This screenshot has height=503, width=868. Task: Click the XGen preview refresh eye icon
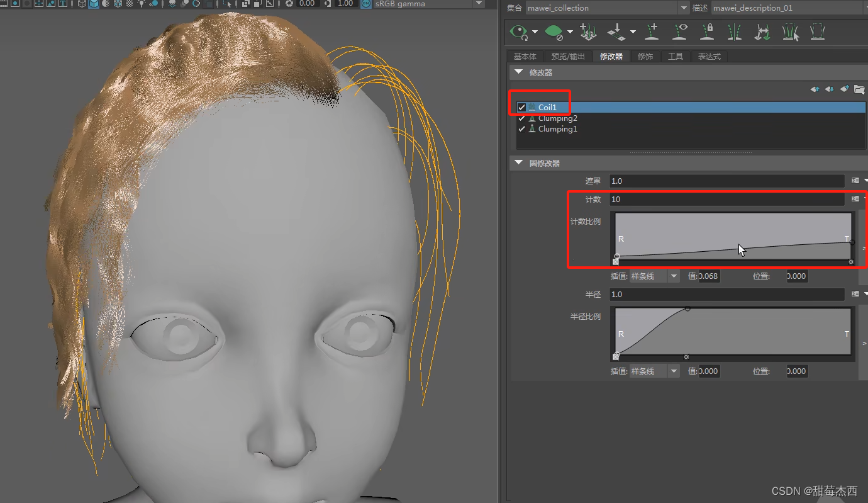pos(517,31)
